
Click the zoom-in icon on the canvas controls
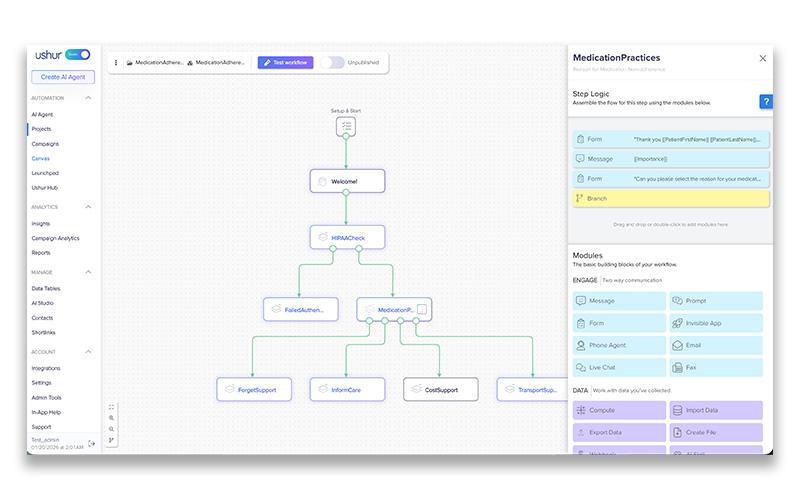pos(111,418)
